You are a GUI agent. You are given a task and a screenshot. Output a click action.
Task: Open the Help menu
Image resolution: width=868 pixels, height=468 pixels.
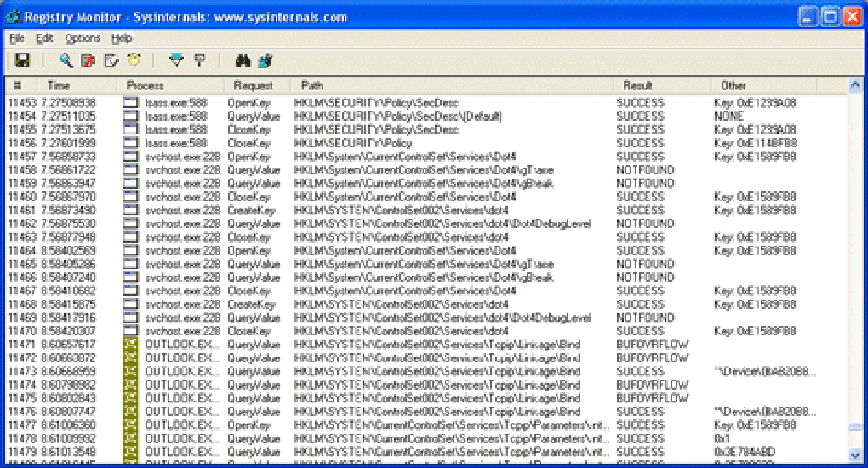(122, 38)
